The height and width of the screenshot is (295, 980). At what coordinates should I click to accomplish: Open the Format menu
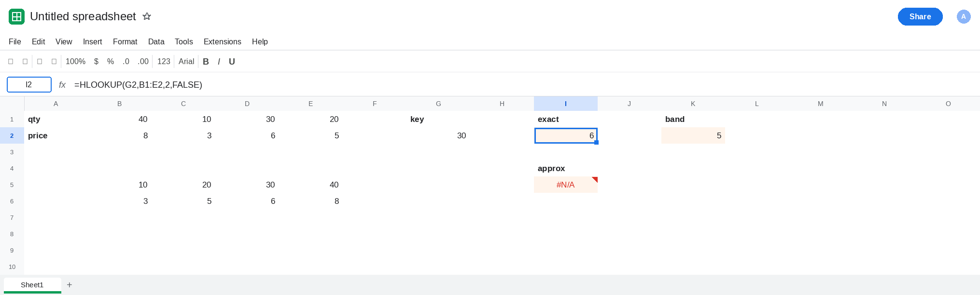coord(125,41)
